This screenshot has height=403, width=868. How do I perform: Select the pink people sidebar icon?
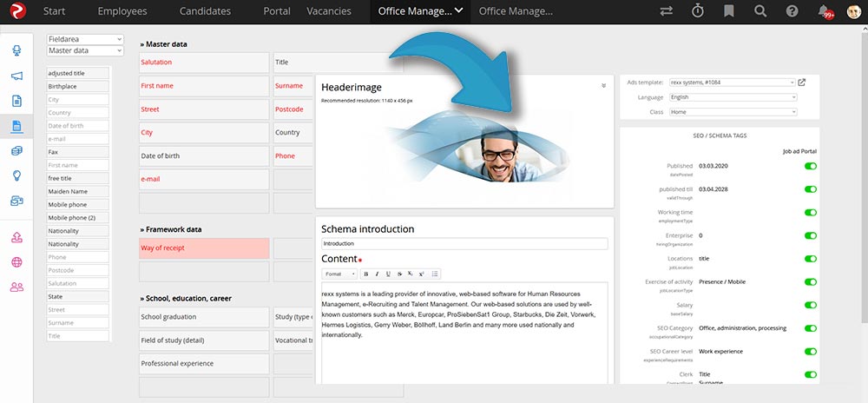point(16,287)
